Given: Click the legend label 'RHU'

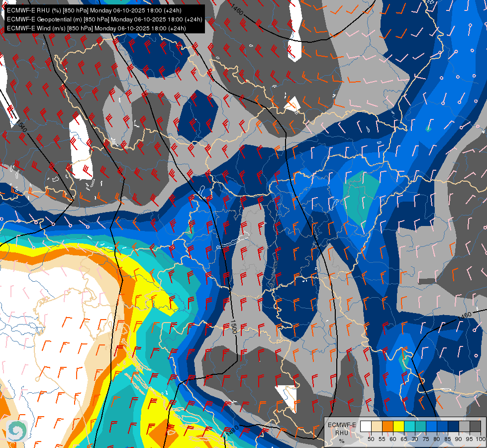Looking at the screenshot, I should click(x=342, y=433).
